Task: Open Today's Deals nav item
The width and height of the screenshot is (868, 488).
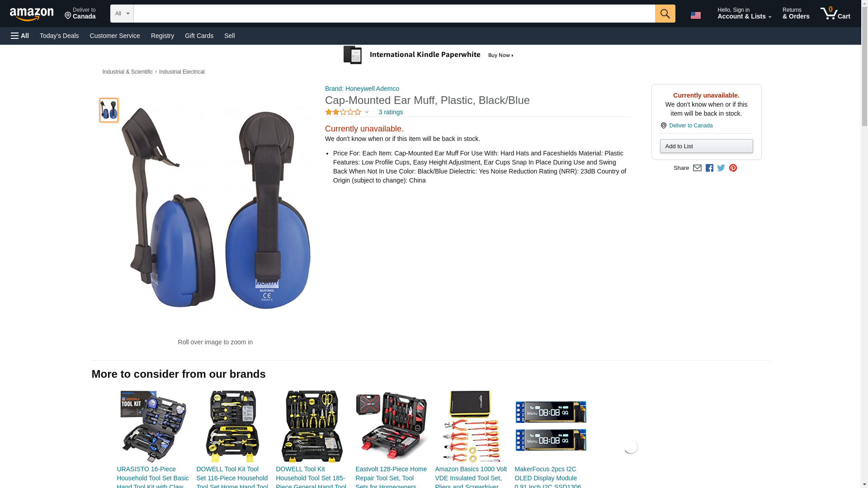Action: point(59,36)
